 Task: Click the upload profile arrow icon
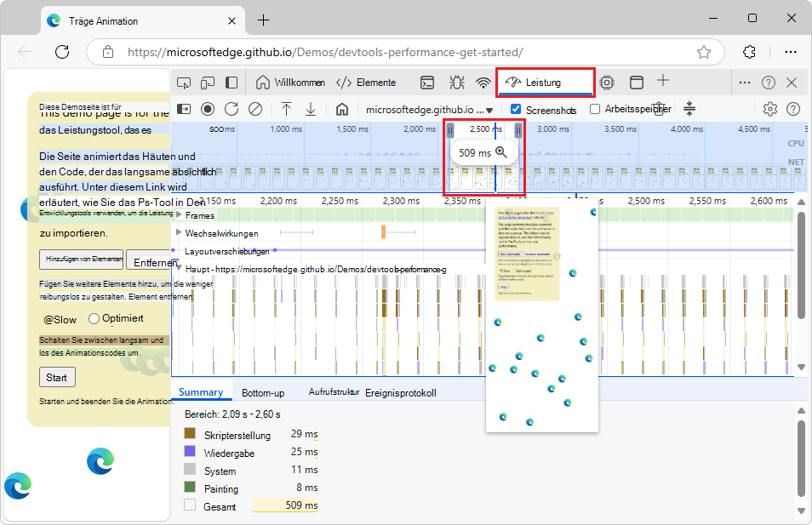[286, 109]
